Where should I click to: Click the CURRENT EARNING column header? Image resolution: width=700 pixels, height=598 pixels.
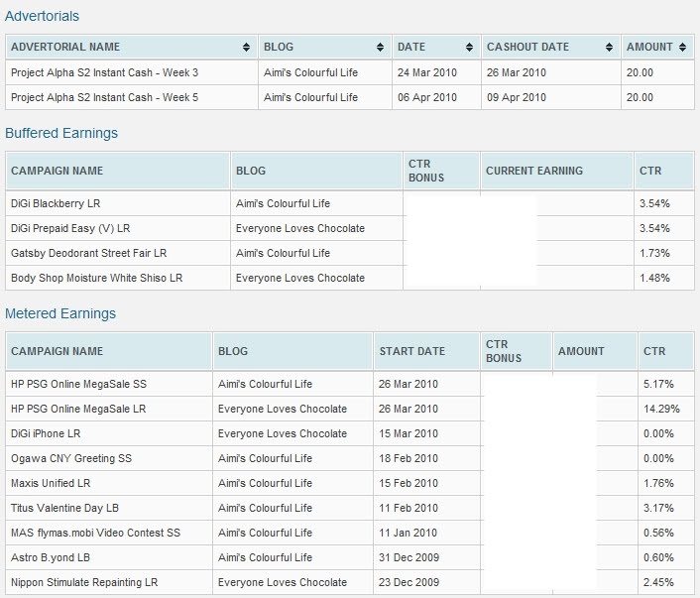coord(556,171)
